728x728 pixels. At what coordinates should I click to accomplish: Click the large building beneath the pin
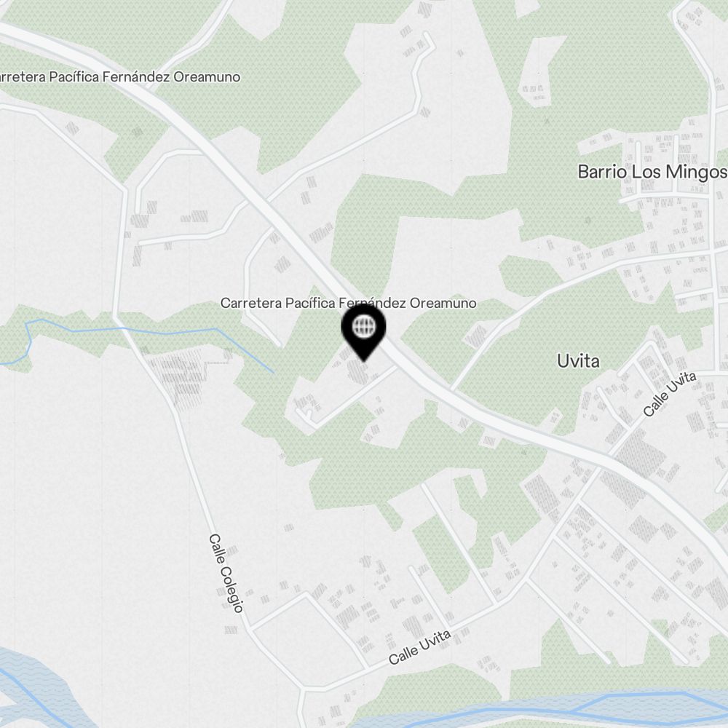pyautogui.click(x=357, y=371)
